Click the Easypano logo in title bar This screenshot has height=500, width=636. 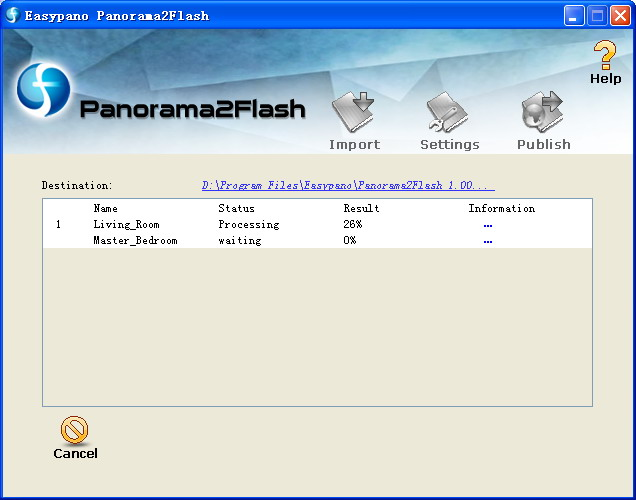(12, 15)
